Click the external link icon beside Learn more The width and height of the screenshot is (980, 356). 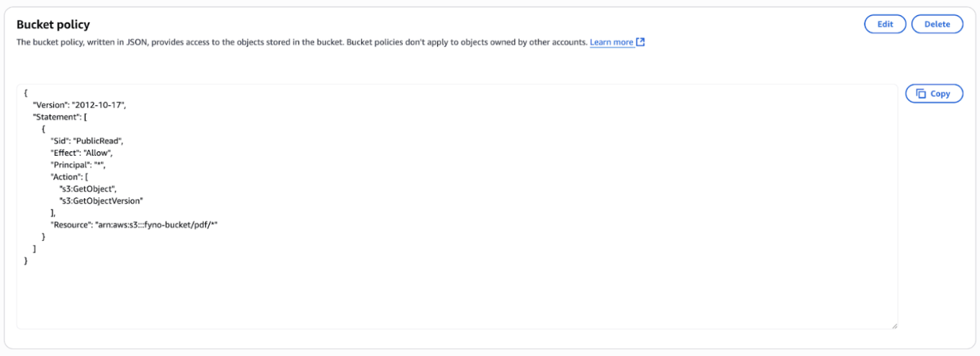641,43
